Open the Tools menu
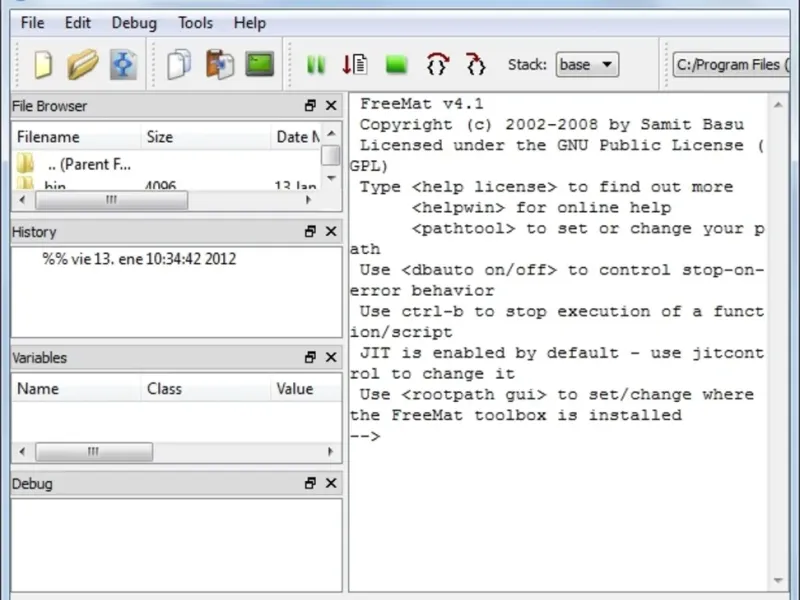 pyautogui.click(x=195, y=23)
